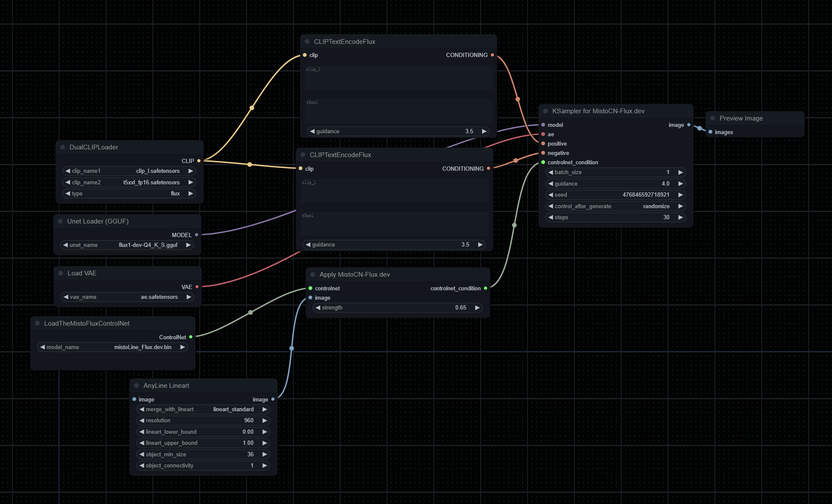
Task: Increase steps using the right arrow
Action: [x=680, y=217]
